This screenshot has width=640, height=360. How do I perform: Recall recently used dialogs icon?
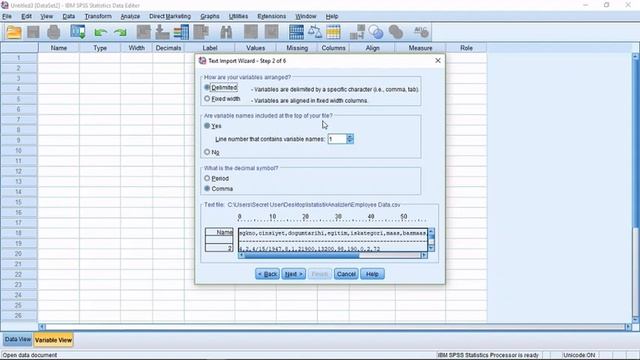click(78, 32)
